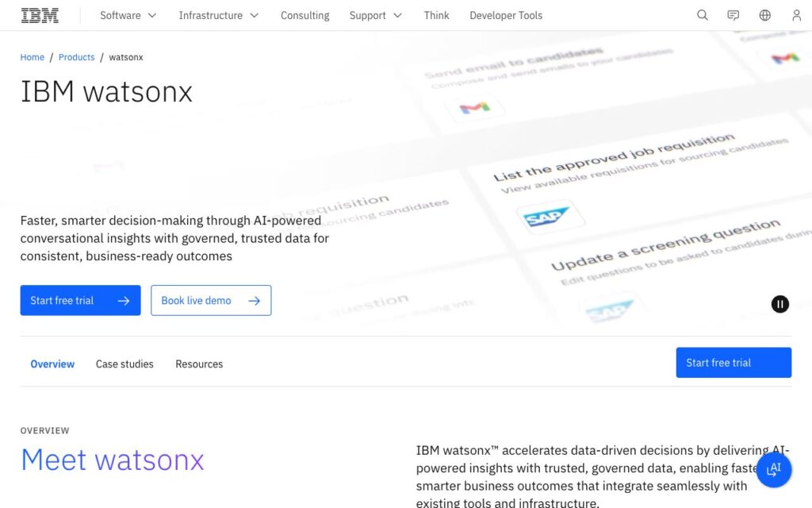Open the Think menu item
Image resolution: width=812 pixels, height=508 pixels.
click(x=437, y=16)
